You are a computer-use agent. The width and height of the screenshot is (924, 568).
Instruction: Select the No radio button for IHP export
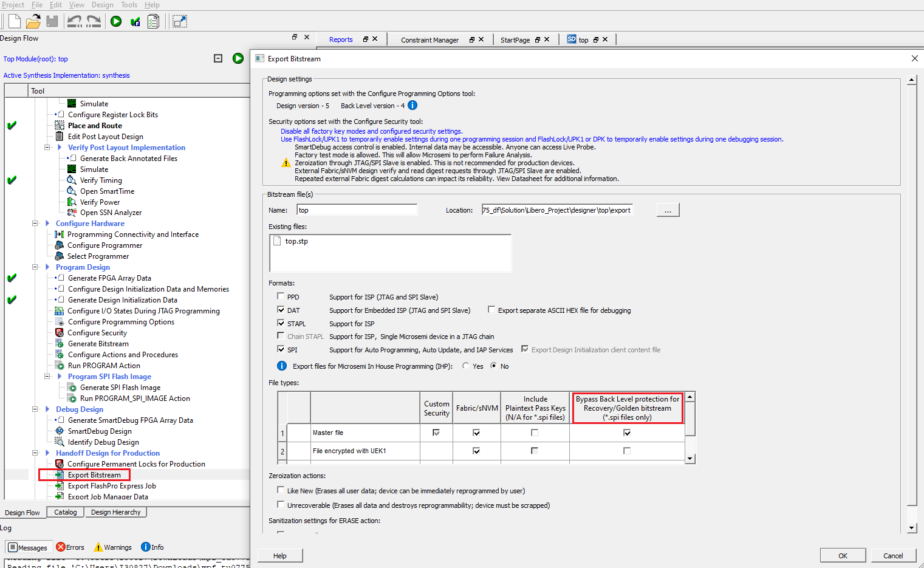tap(493, 366)
